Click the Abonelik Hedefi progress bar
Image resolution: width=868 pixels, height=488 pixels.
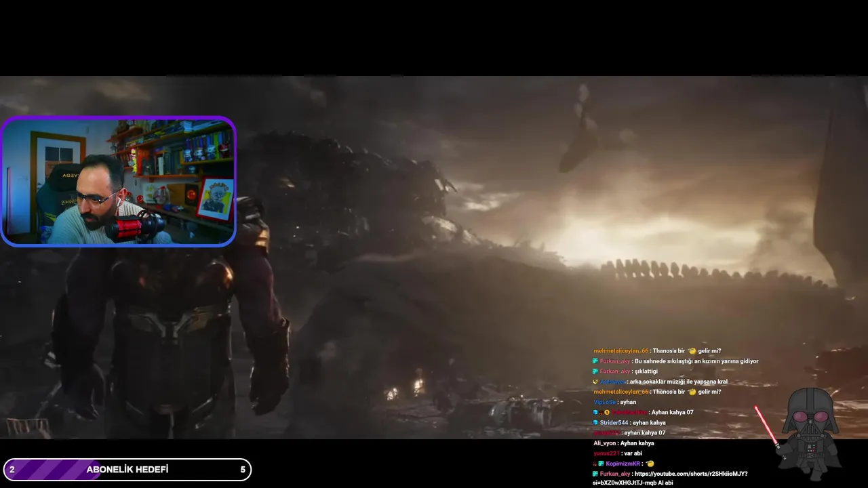tap(127, 470)
